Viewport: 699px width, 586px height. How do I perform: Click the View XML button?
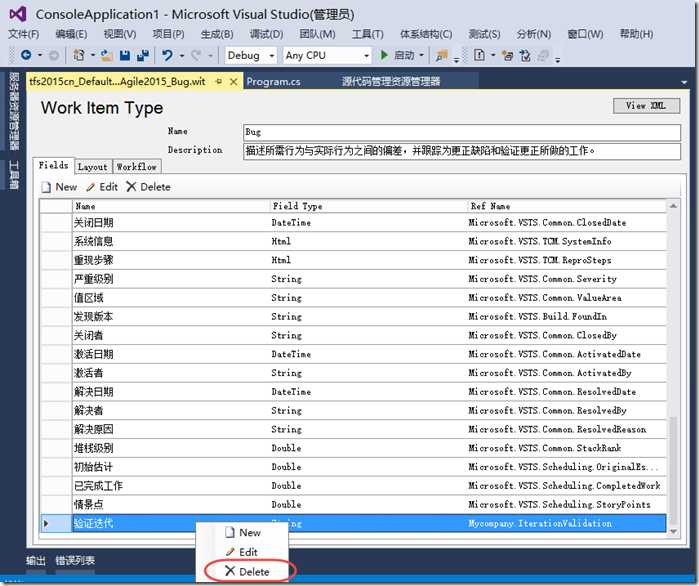pos(646,106)
